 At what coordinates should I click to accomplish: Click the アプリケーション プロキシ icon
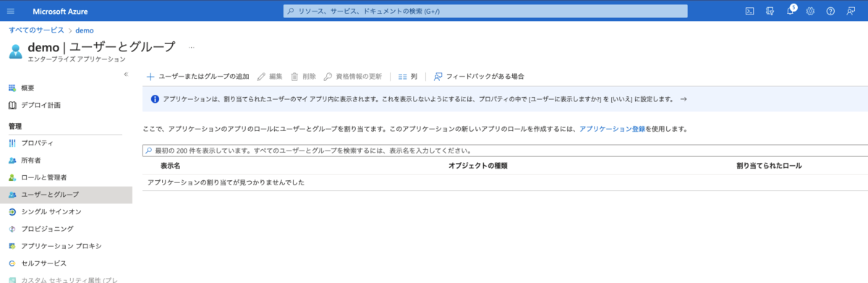[12, 246]
